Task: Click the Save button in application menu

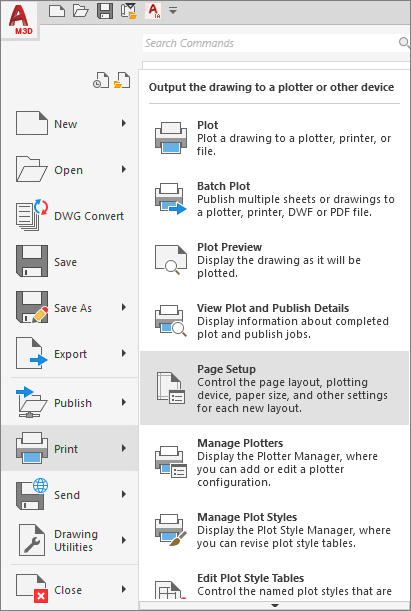Action: tap(70, 261)
